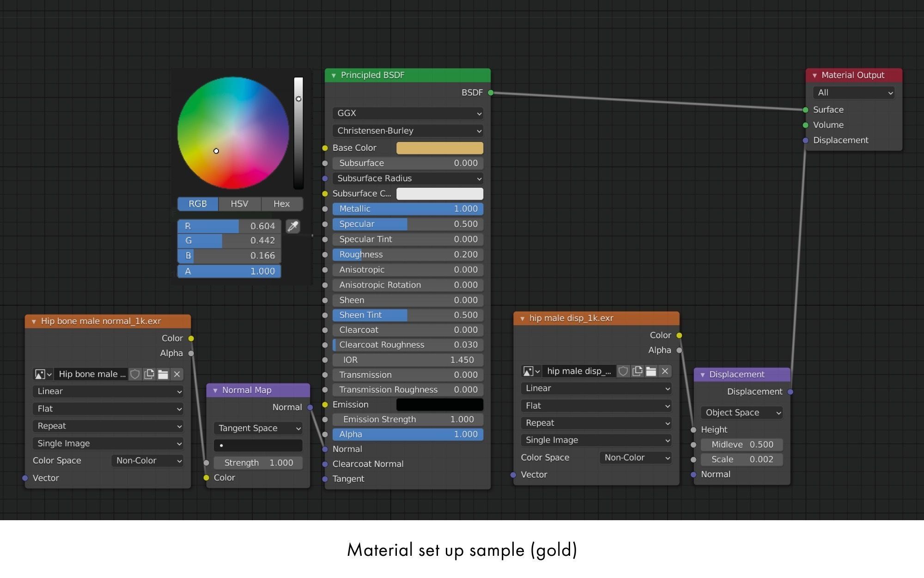Viewport: 924px width, 578px height.
Task: Collapse the Material Output node triangle
Action: pos(815,75)
